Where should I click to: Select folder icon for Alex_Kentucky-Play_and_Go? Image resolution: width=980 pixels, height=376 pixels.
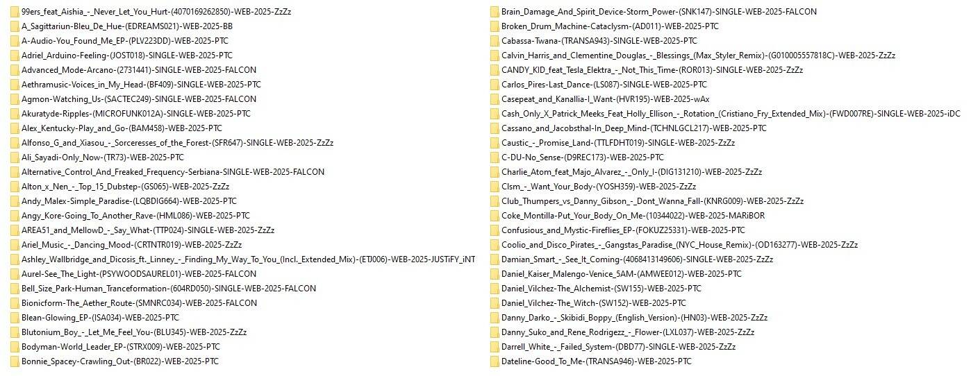click(x=15, y=128)
